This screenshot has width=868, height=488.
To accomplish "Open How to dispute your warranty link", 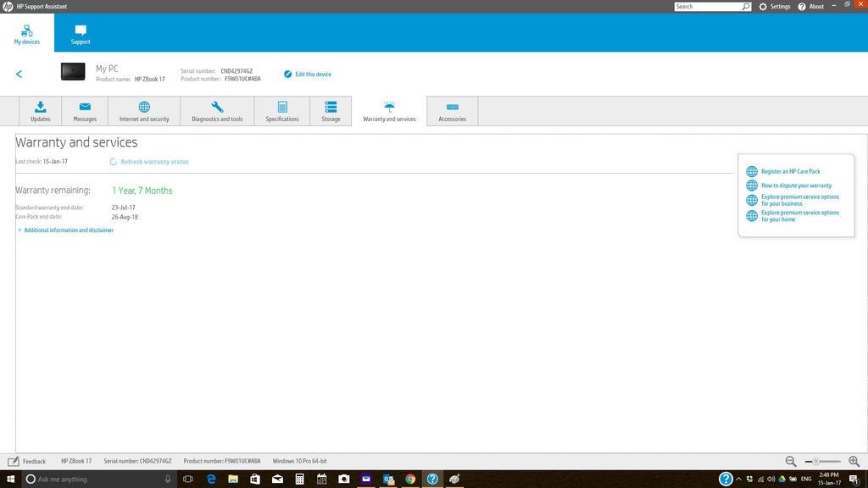I will [789, 186].
